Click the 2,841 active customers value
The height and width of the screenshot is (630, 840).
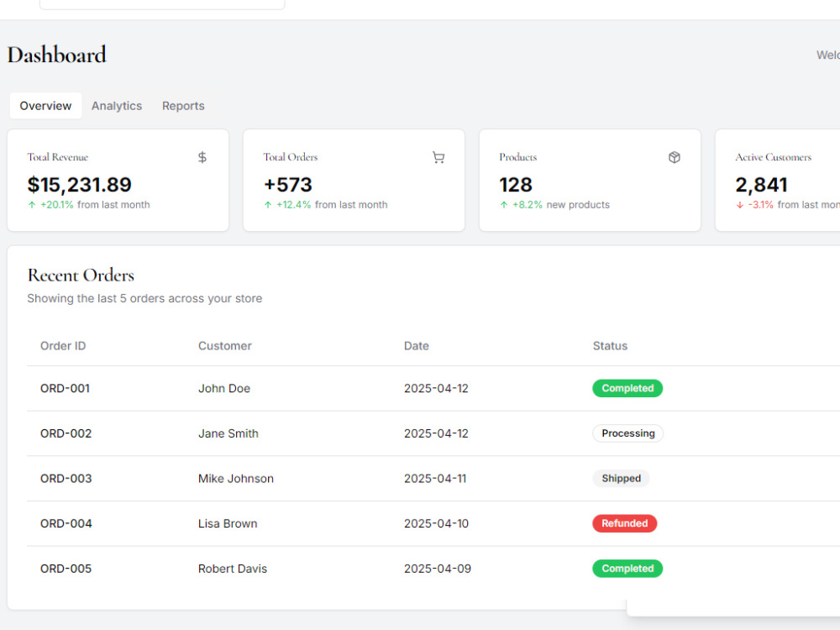coord(761,184)
